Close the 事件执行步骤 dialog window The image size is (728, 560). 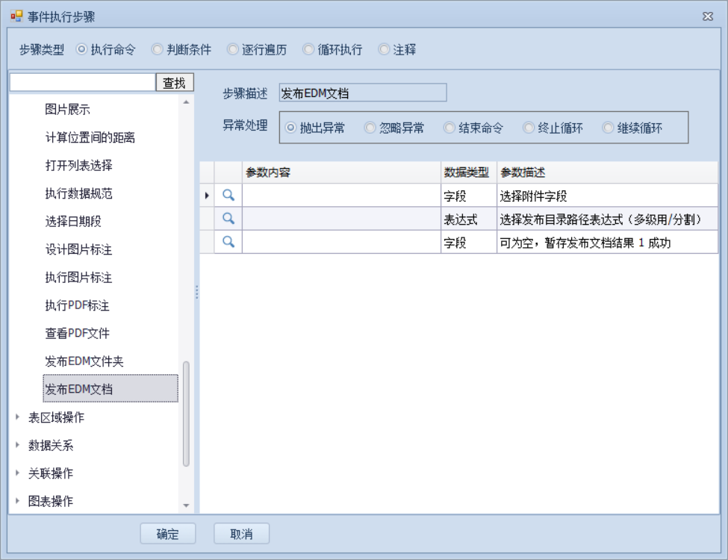[x=708, y=16]
